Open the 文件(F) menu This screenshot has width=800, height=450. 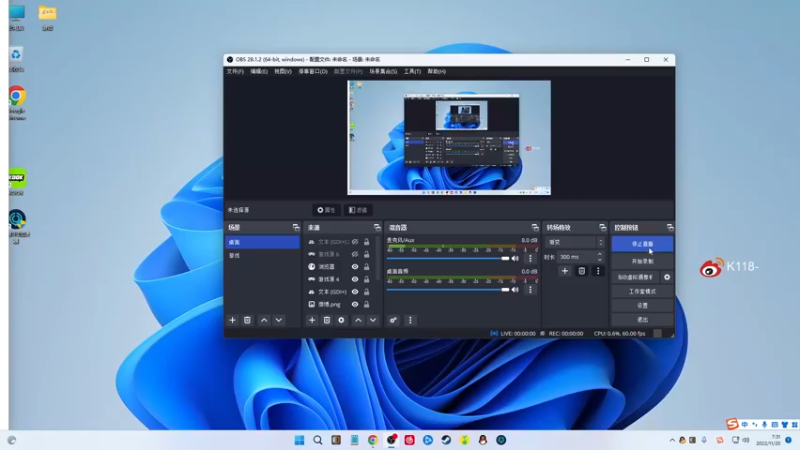pyautogui.click(x=235, y=71)
